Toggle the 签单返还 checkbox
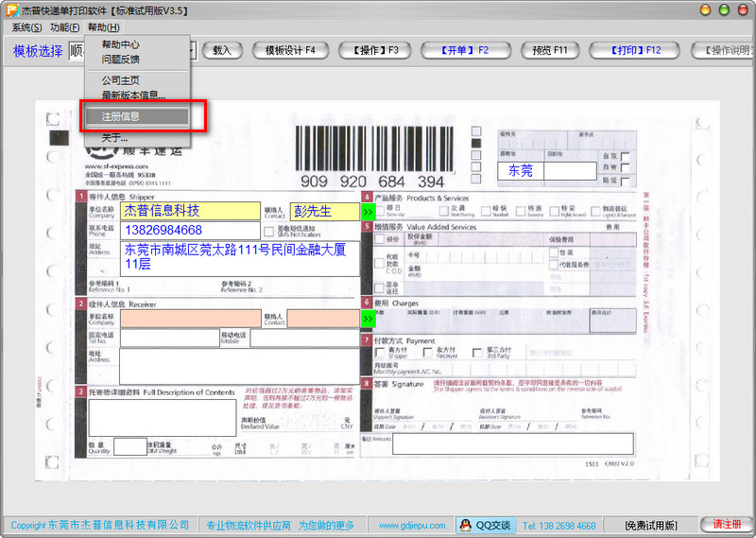This screenshot has height=538, width=756. point(380,288)
